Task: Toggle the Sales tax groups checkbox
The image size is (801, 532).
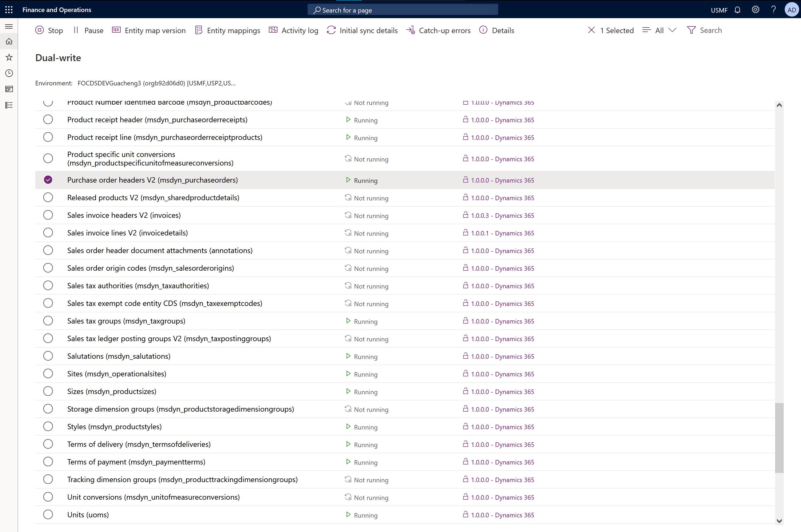Action: tap(48, 321)
